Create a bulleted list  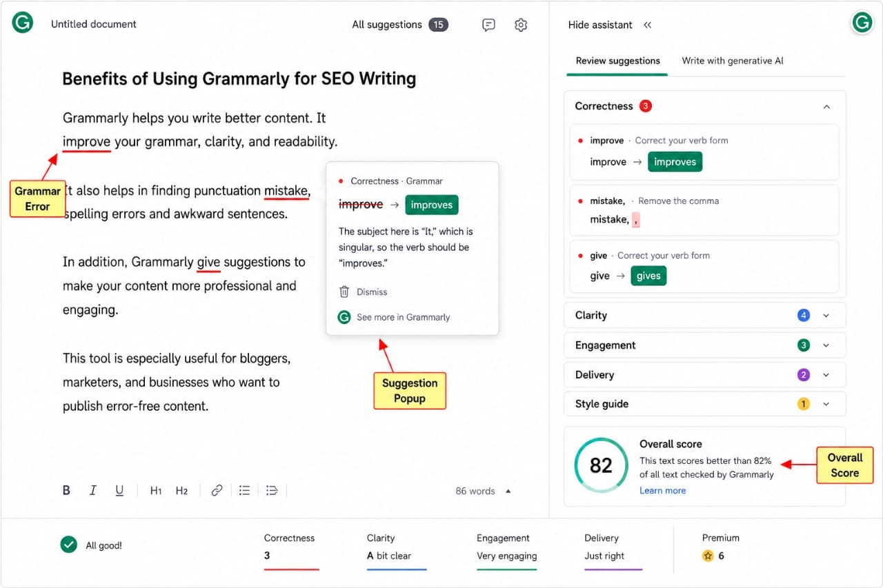point(244,491)
